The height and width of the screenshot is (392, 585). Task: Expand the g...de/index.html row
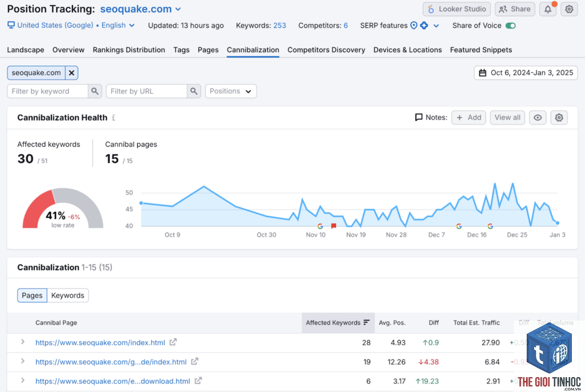tap(23, 361)
